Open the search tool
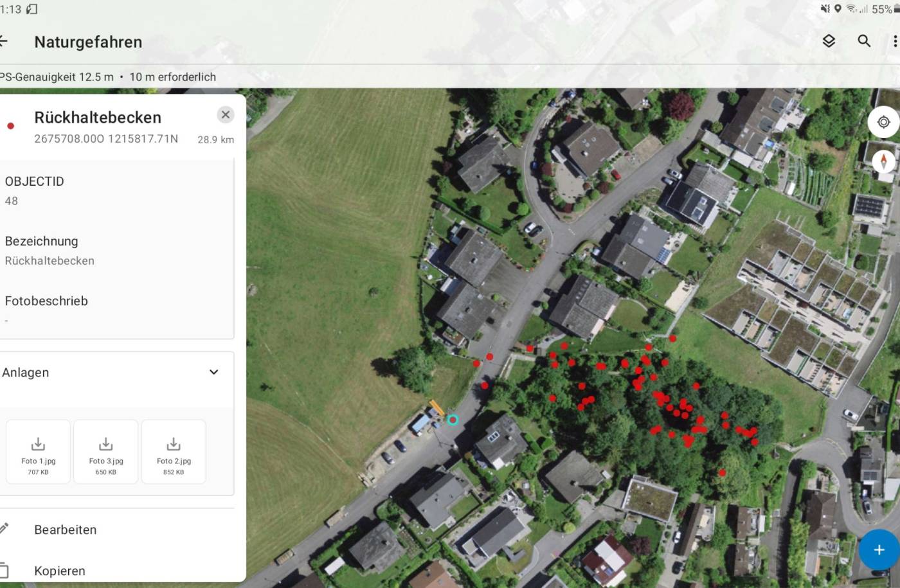 pyautogui.click(x=864, y=41)
